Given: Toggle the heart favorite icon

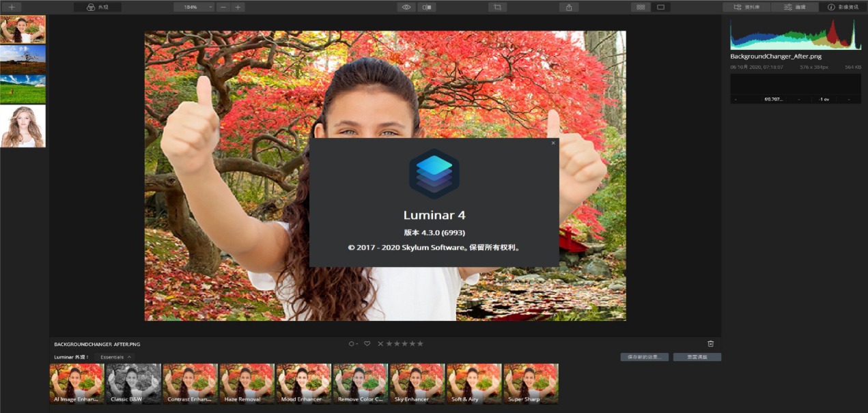Looking at the screenshot, I should 367,343.
